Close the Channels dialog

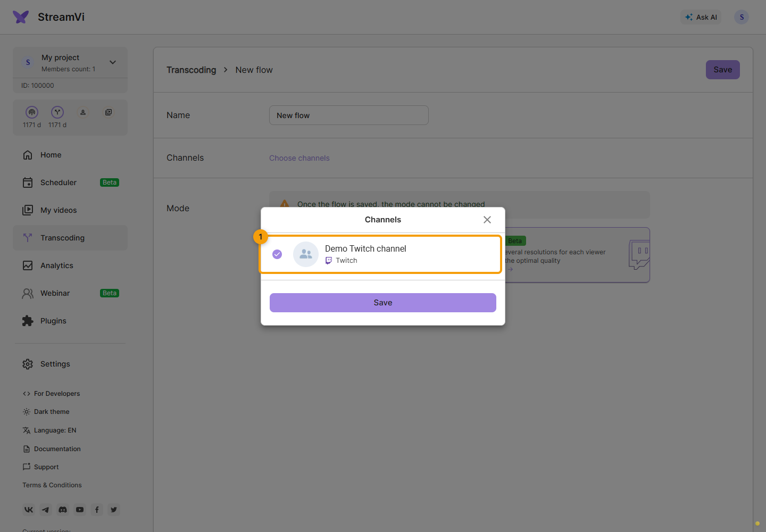[x=487, y=220]
